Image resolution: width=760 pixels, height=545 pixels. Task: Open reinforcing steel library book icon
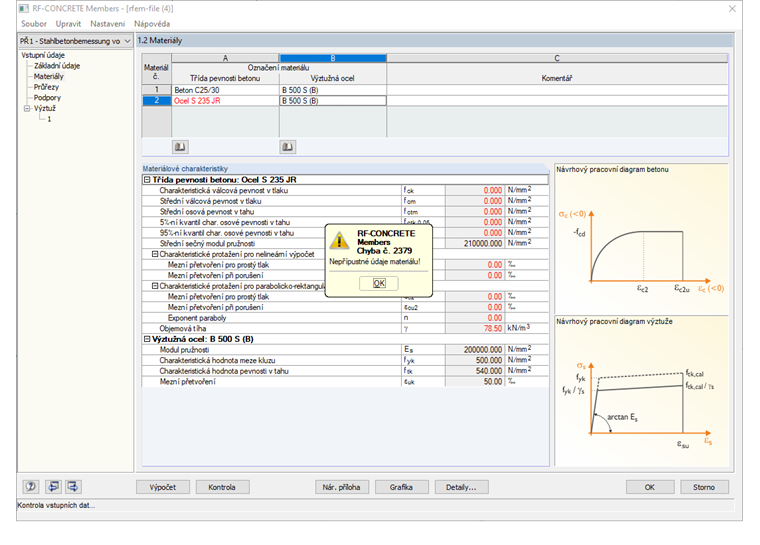(x=288, y=147)
